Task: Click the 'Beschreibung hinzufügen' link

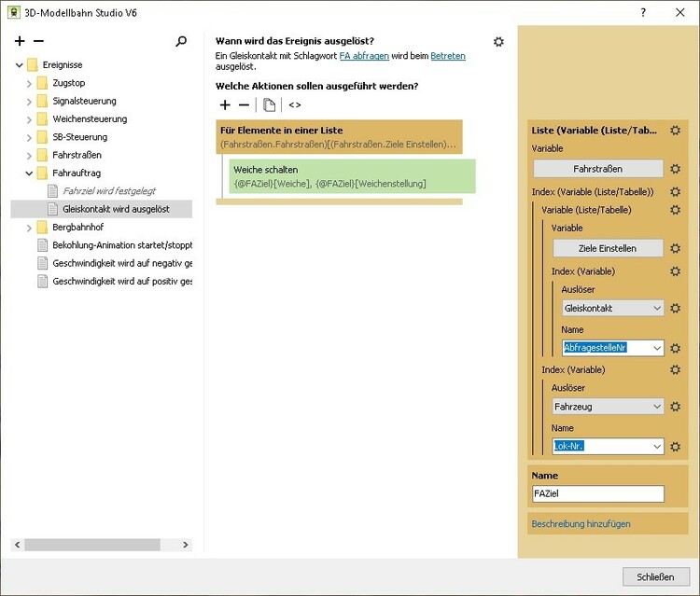Action: click(x=581, y=524)
